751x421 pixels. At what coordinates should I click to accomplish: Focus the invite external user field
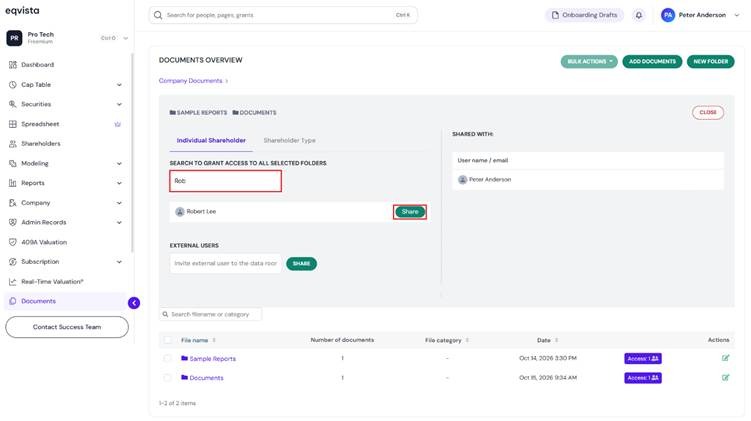[226, 263]
